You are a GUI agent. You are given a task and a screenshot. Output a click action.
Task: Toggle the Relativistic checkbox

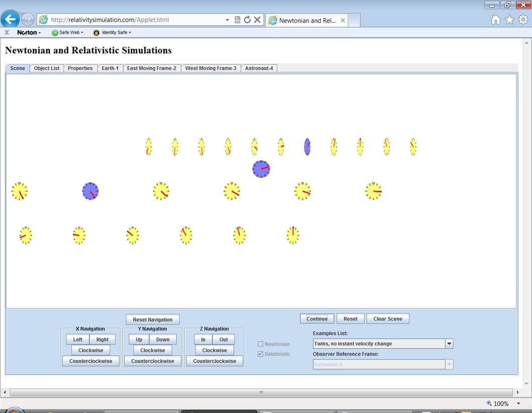click(260, 354)
